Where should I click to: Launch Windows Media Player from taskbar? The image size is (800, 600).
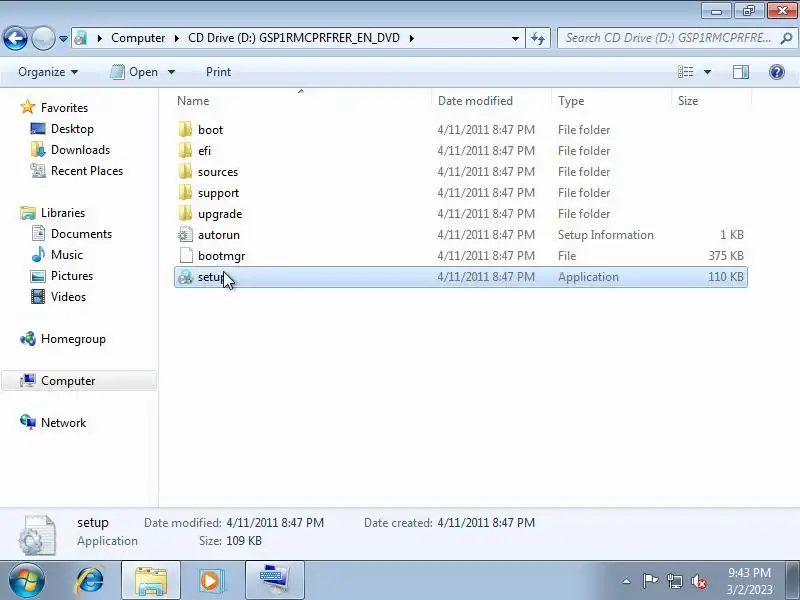(x=210, y=581)
